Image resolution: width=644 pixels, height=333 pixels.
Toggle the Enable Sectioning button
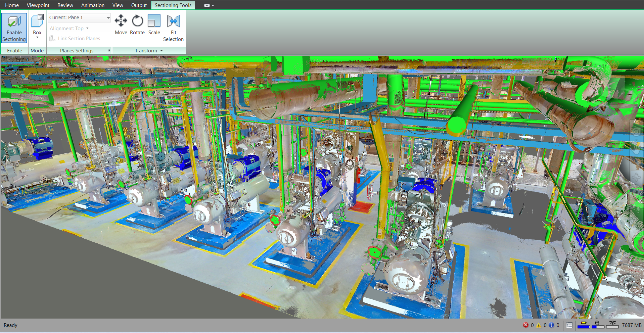[14, 28]
